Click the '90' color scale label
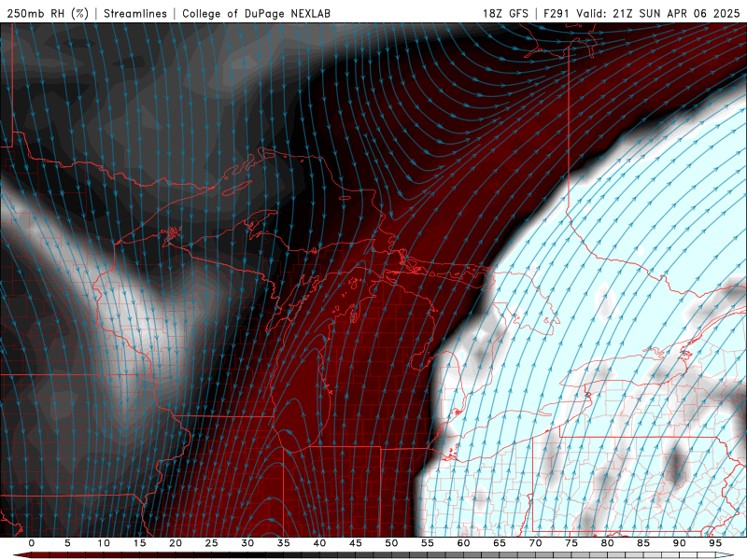 coord(680,543)
